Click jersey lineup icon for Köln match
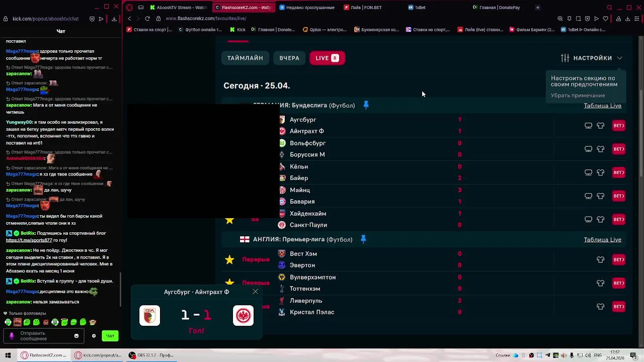The height and width of the screenshot is (362, 644). pos(600,172)
